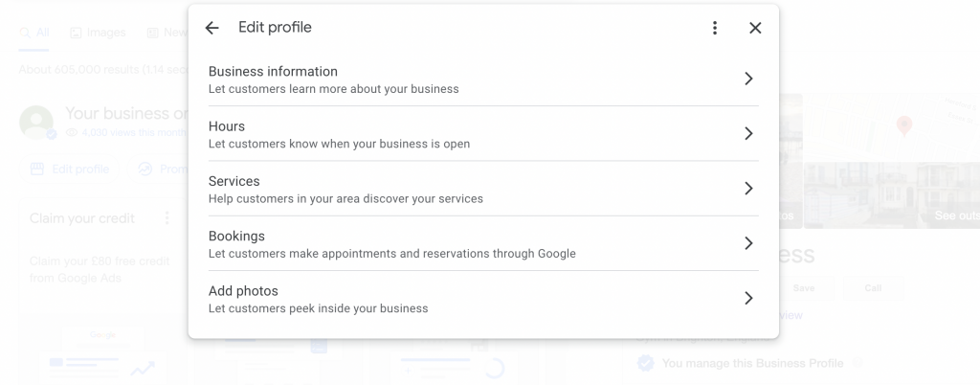Click the Add photos chevron arrow
The height and width of the screenshot is (385, 980).
click(x=748, y=298)
